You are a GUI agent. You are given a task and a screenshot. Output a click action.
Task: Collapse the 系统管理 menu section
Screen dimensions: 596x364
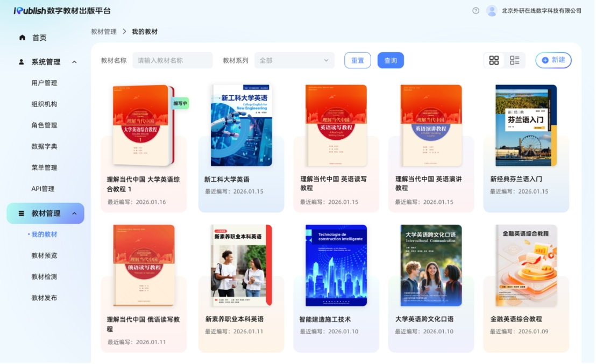point(74,62)
